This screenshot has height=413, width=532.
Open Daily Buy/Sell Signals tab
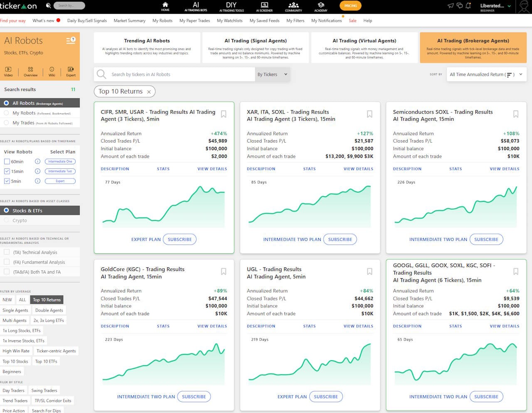point(87,20)
